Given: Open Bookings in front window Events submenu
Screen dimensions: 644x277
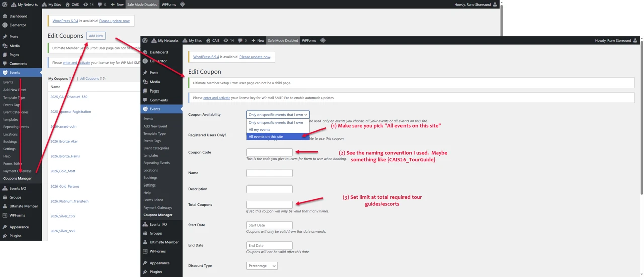Looking at the screenshot, I should pyautogui.click(x=150, y=178).
